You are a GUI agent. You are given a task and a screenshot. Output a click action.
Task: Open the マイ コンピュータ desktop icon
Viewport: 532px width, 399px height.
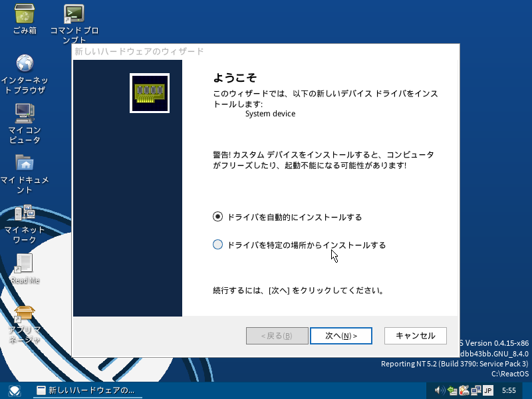tap(25, 124)
